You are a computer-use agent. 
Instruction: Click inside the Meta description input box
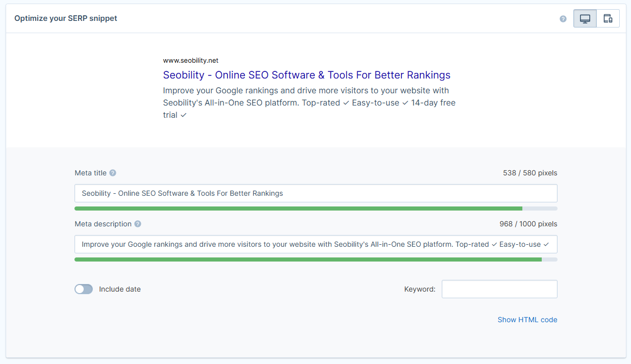pyautogui.click(x=316, y=244)
